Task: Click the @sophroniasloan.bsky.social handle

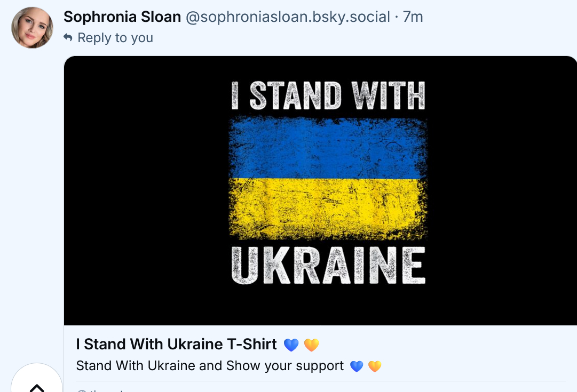Action: pyautogui.click(x=288, y=17)
